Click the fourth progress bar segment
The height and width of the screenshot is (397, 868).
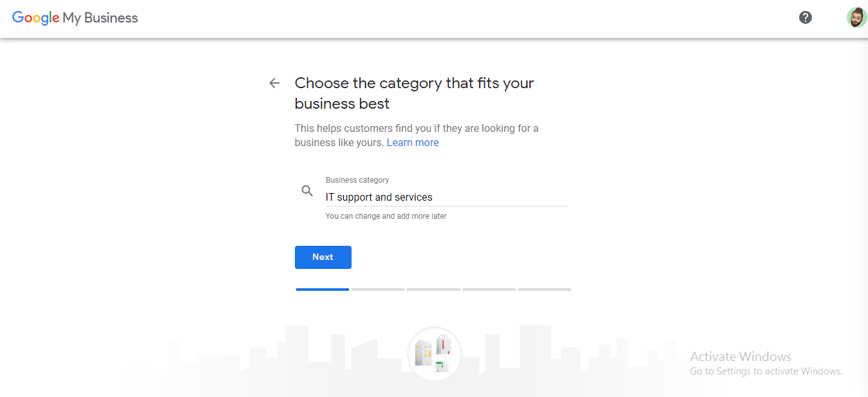[x=489, y=289]
